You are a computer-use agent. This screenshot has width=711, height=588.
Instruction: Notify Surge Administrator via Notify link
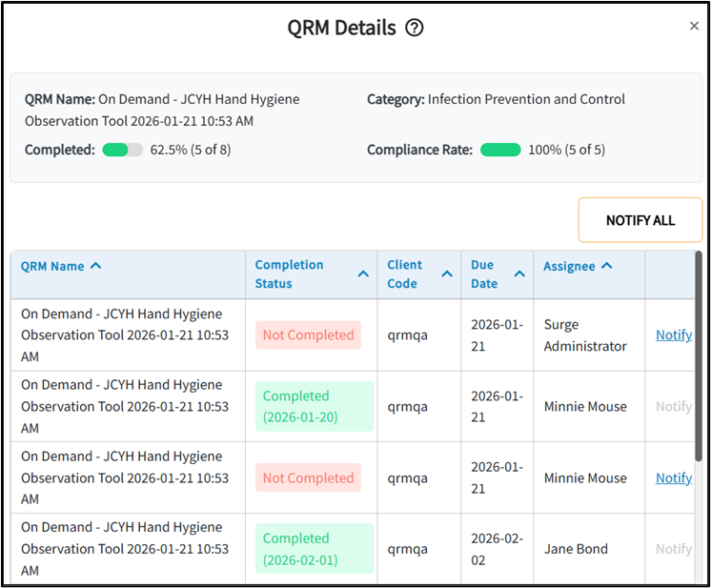coord(673,335)
